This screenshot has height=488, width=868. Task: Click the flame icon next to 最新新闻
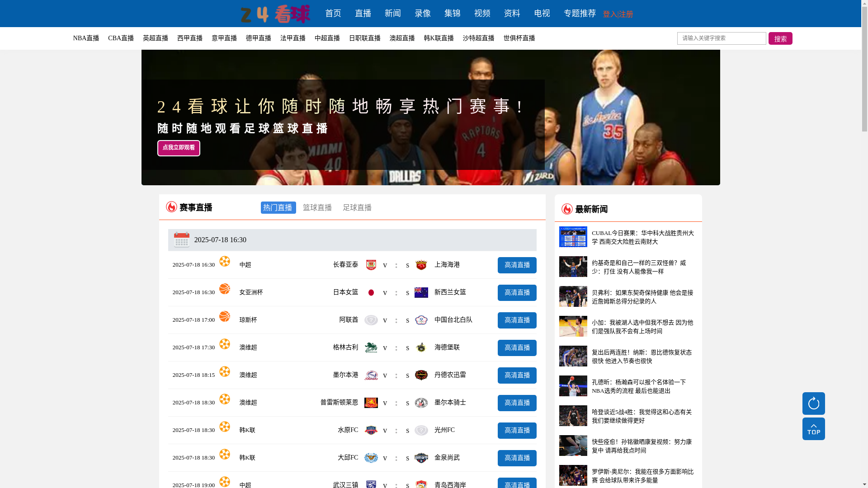tap(567, 209)
